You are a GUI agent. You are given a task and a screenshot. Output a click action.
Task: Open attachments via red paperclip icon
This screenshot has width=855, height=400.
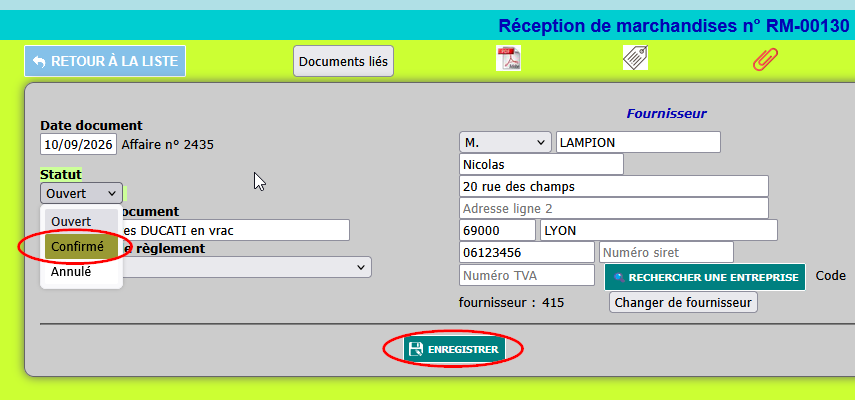click(765, 59)
